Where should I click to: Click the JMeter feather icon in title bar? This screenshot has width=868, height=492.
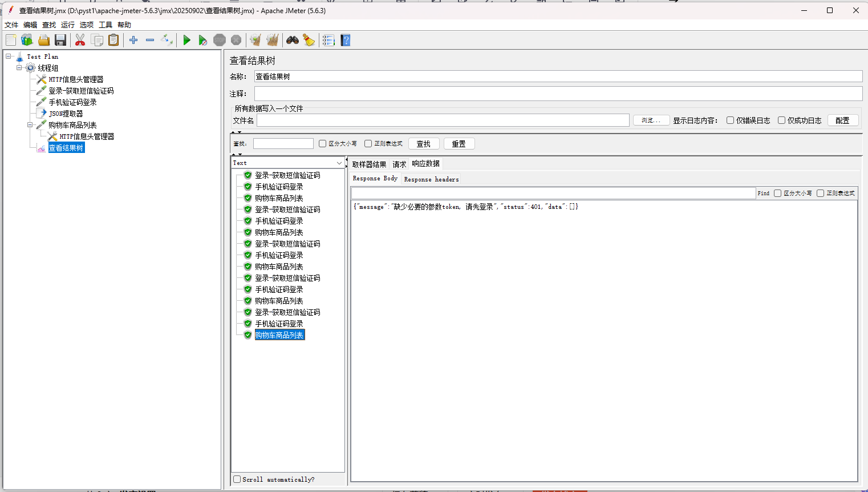pos(10,10)
